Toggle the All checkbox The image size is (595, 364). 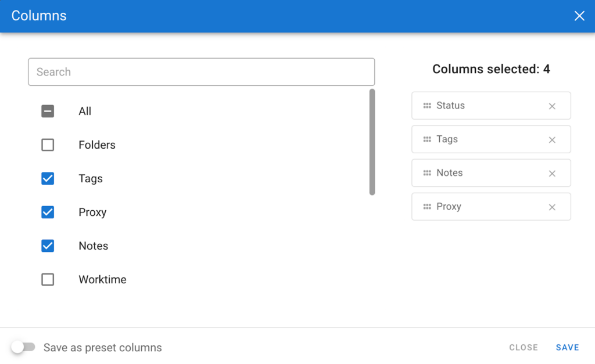(x=48, y=111)
